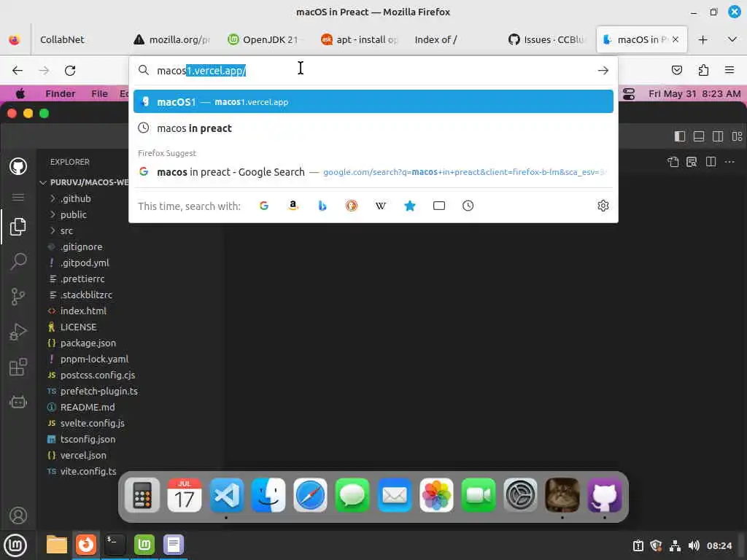Open VS Code from the dock
The image size is (747, 560).
pos(226,495)
